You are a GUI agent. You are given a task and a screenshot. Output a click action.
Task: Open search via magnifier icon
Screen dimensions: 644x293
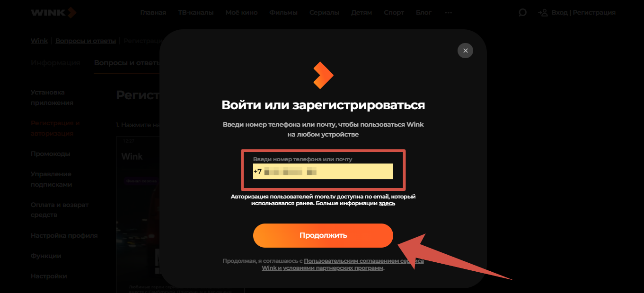pyautogui.click(x=522, y=13)
